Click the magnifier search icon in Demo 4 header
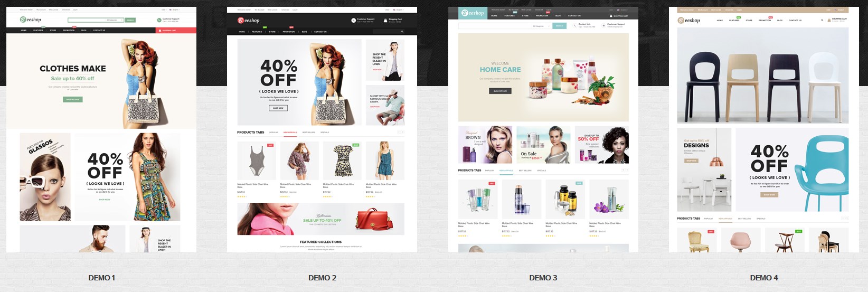This screenshot has height=292, width=868. click(x=822, y=20)
